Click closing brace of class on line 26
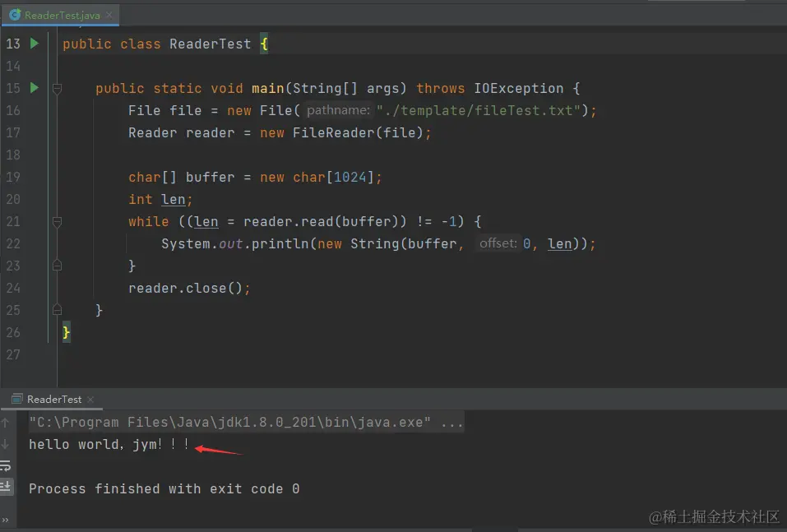The width and height of the screenshot is (787, 532). point(67,332)
